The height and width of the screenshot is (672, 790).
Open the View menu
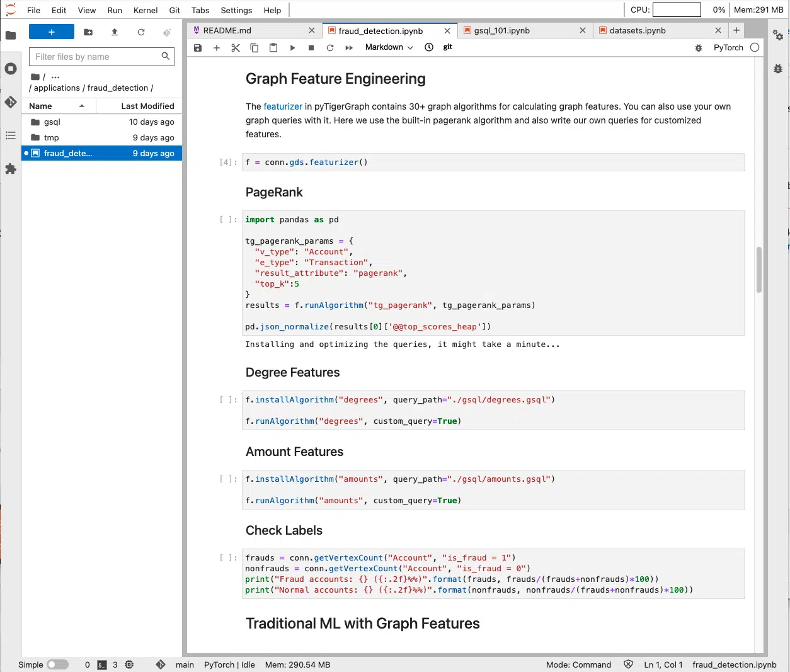pos(87,10)
